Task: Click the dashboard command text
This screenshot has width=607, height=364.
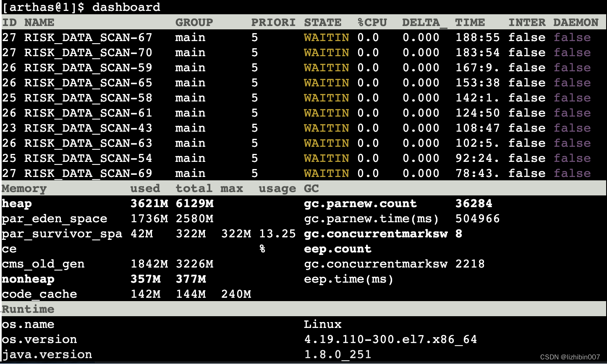Action: tap(126, 7)
